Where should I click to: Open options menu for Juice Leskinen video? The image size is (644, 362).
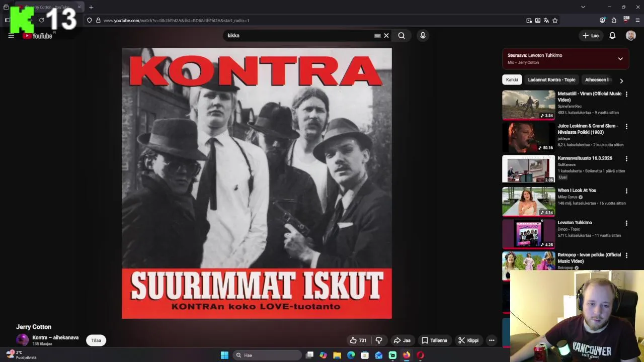click(x=626, y=126)
